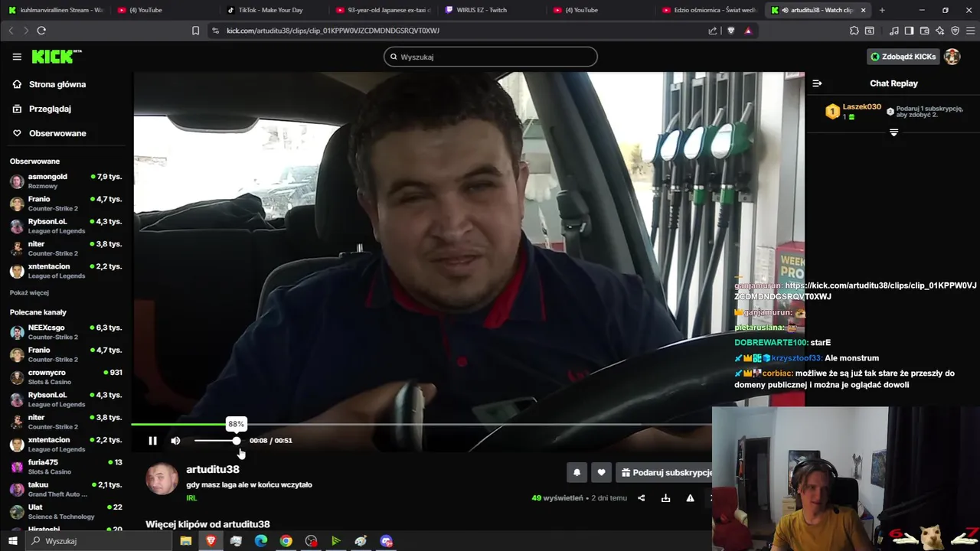Open asmongold channel in sidebar
Viewport: 980px width, 551px height.
pos(65,181)
